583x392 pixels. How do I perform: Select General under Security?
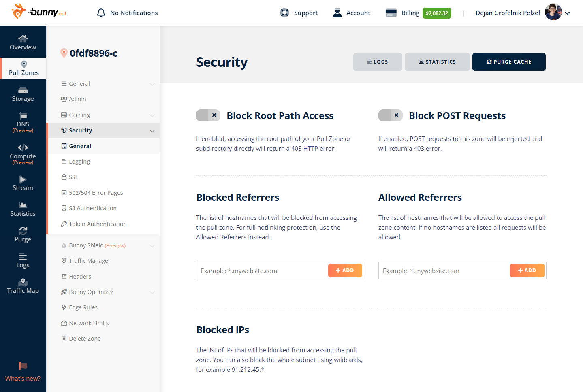(x=104, y=146)
